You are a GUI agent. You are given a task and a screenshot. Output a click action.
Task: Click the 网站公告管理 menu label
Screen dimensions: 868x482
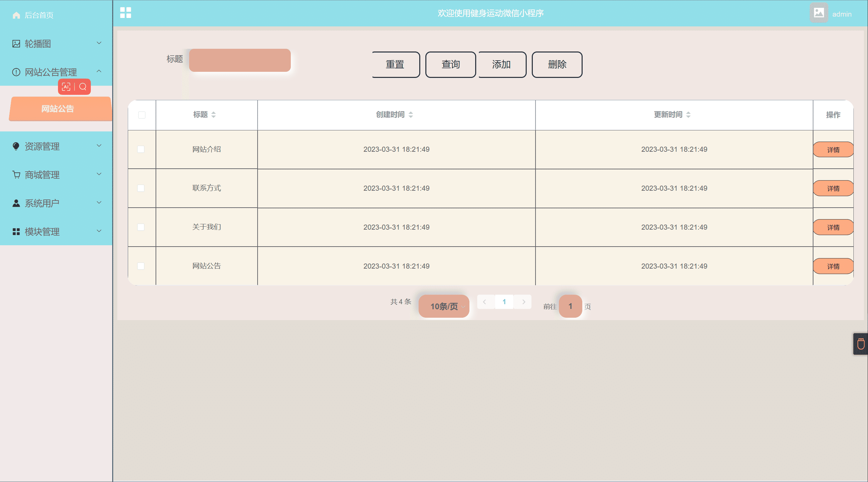pyautogui.click(x=51, y=72)
